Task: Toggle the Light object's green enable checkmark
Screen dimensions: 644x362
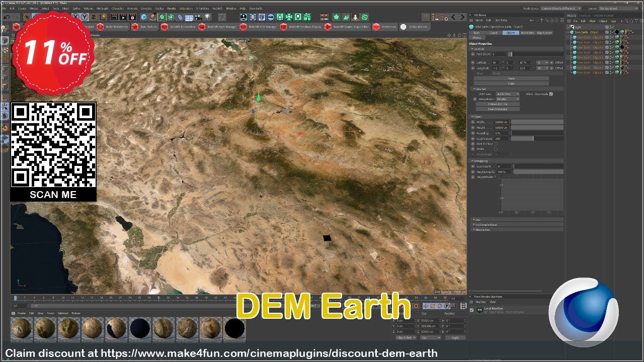Action: click(613, 27)
